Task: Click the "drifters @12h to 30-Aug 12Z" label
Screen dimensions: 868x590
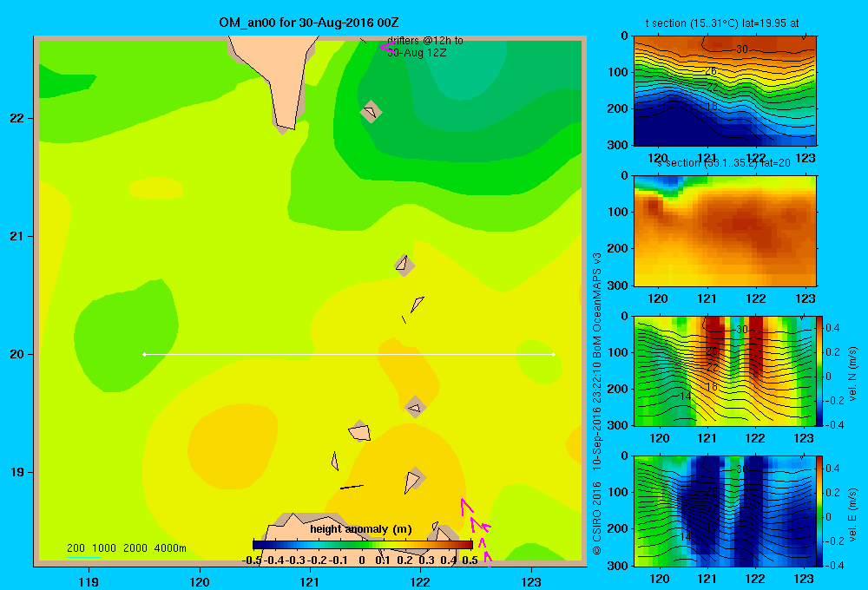Action: (425, 47)
